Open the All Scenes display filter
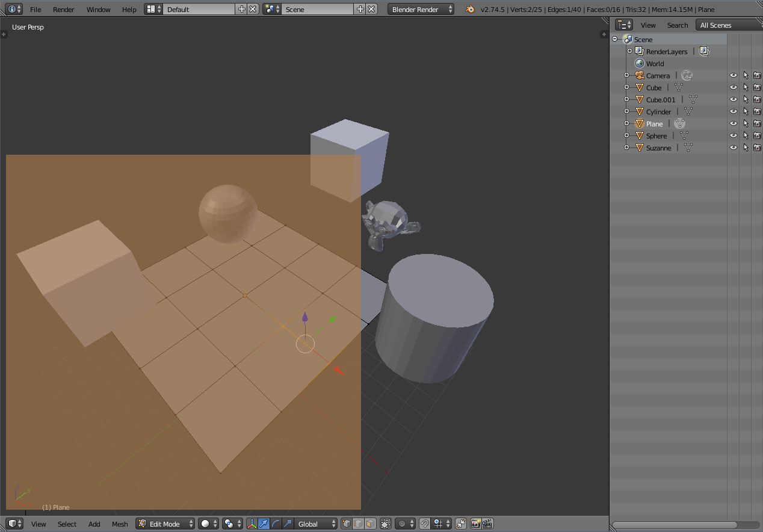 click(x=715, y=25)
